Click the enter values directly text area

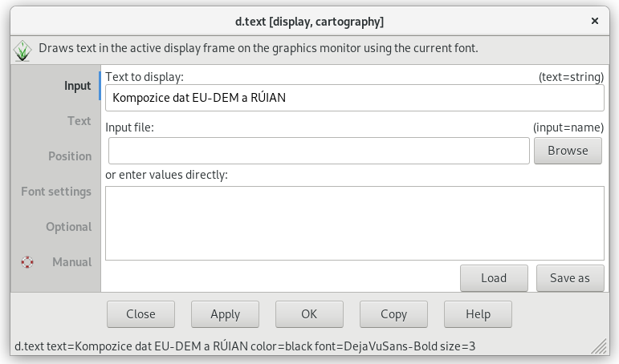coord(355,223)
